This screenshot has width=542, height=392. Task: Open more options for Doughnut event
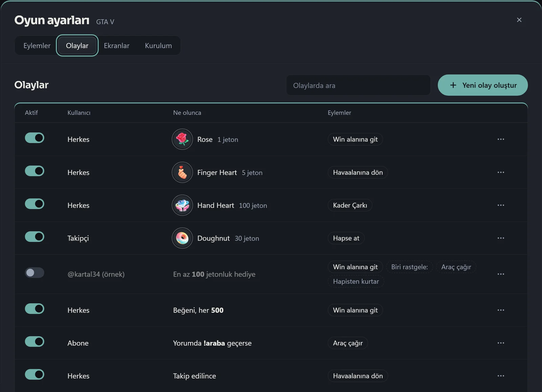pos(501,238)
